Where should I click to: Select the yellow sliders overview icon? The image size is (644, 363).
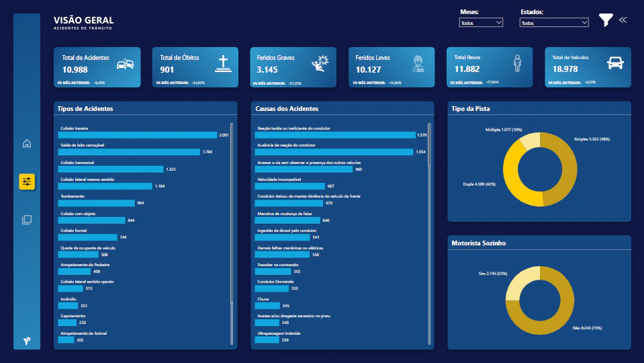click(x=27, y=182)
